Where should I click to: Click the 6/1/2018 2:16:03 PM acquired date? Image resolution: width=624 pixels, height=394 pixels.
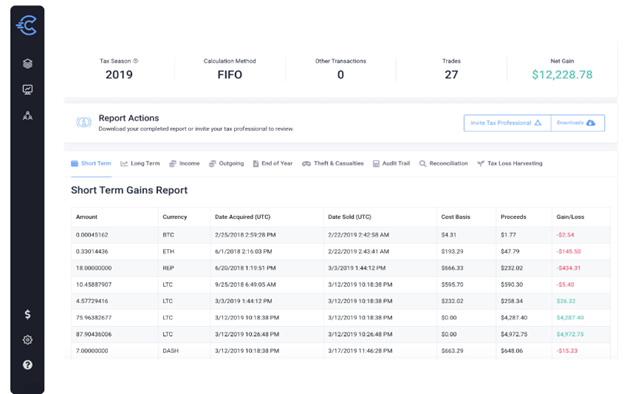coord(244,252)
